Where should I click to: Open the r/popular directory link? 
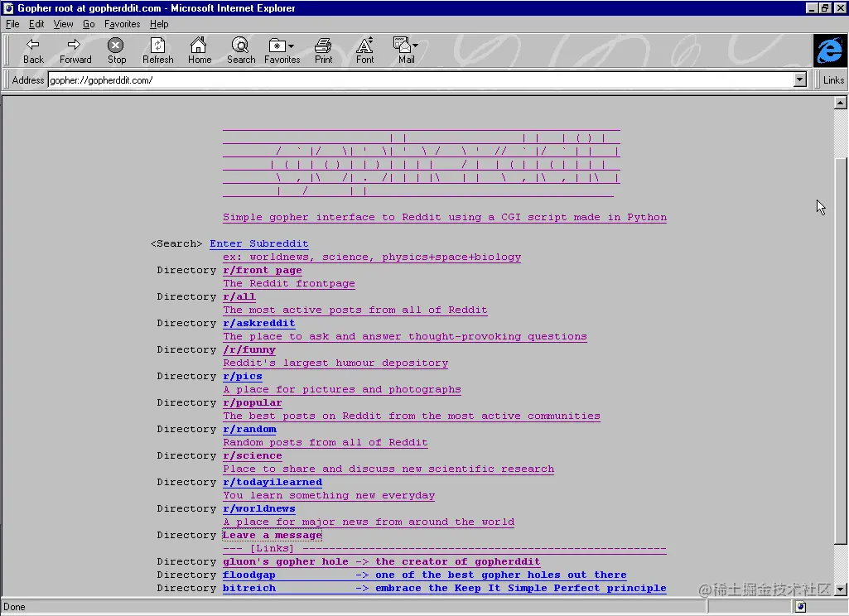point(253,402)
